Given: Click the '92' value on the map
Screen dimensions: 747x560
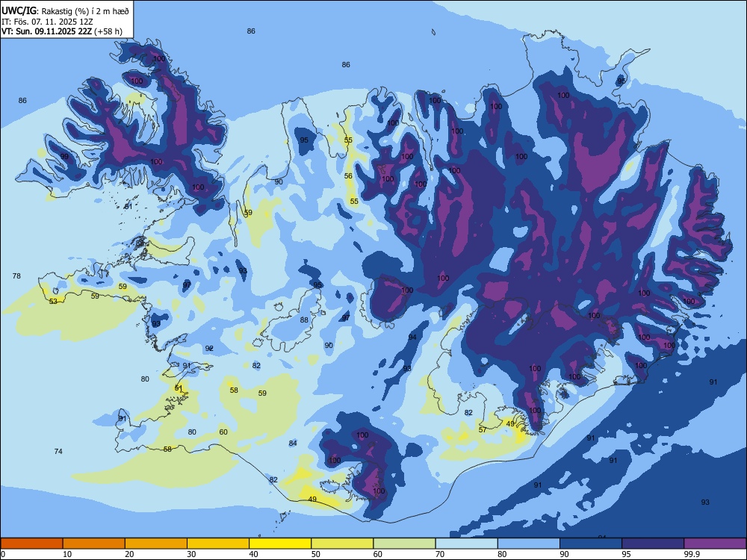Looking at the screenshot, I should click(x=209, y=349).
